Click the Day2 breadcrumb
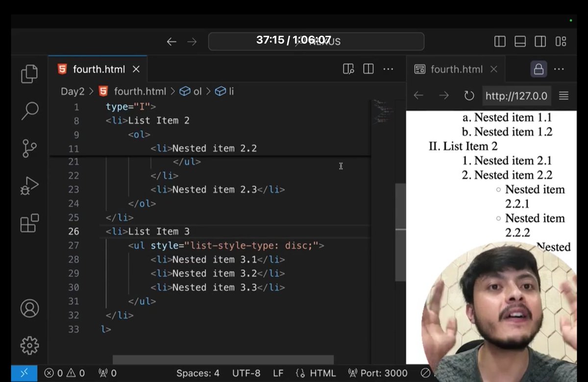588x382 pixels. (x=73, y=91)
